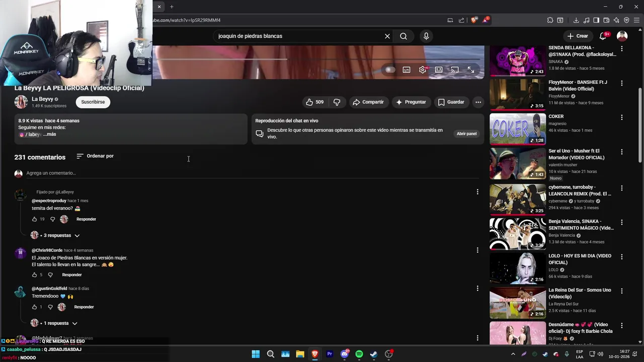Save the video with the Guardar button
The height and width of the screenshot is (362, 644).
451,102
